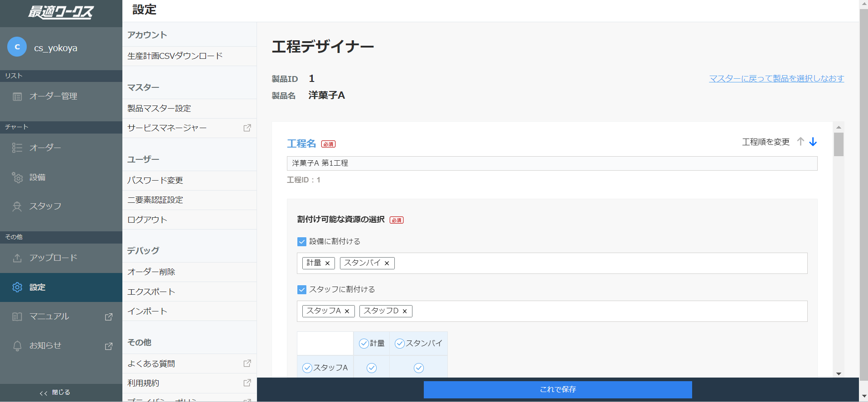Toggle スタッフA and 計量 cell check

[x=372, y=368]
